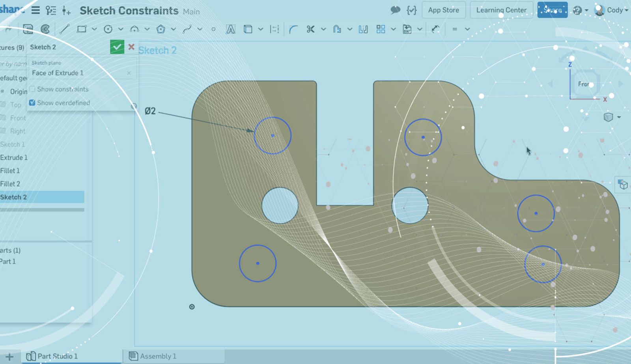Click the blue Share button
Image resolution: width=631 pixels, height=364 pixels.
coord(552,10)
